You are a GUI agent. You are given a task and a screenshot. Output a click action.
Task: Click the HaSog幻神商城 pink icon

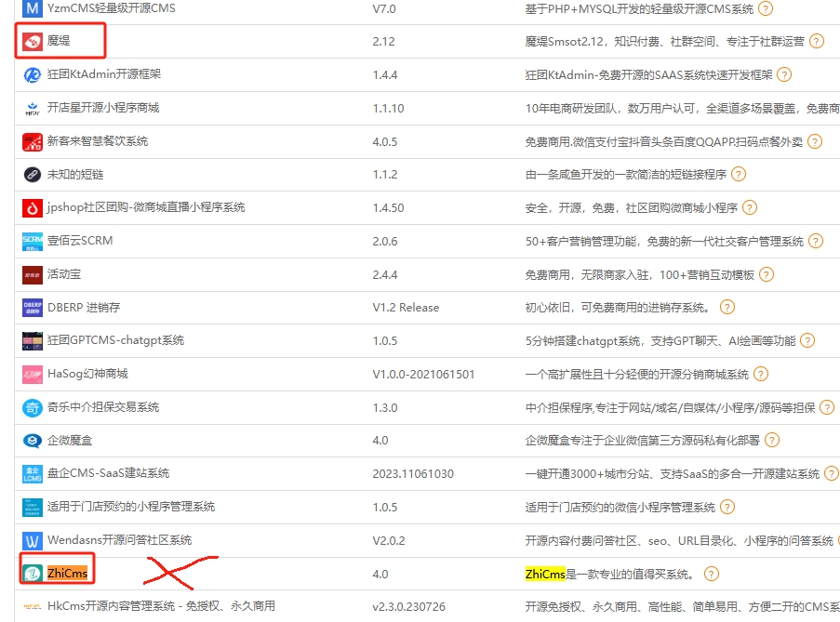point(33,374)
